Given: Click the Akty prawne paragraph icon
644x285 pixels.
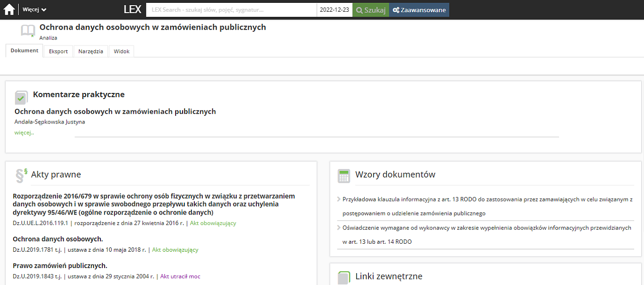Looking at the screenshot, I should pyautogui.click(x=21, y=175).
